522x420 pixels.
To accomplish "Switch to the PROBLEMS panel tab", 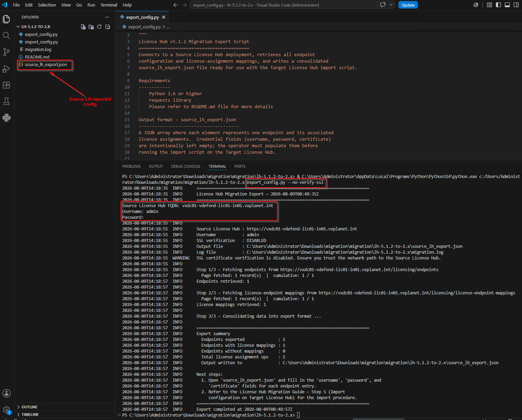I will pos(131,166).
